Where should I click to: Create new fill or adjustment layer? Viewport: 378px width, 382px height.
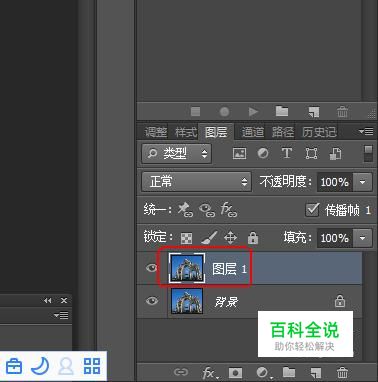point(264,372)
